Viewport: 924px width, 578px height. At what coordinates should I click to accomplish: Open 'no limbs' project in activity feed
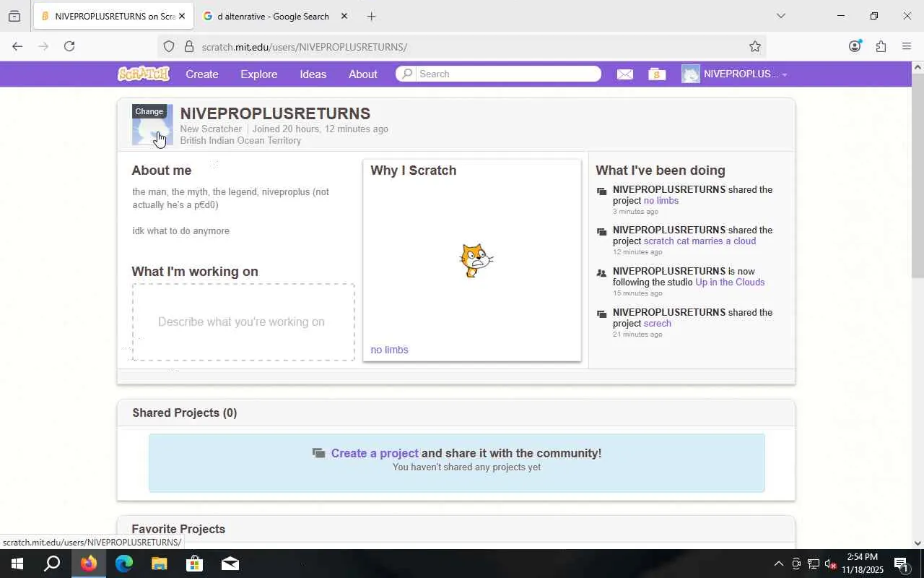[661, 200]
